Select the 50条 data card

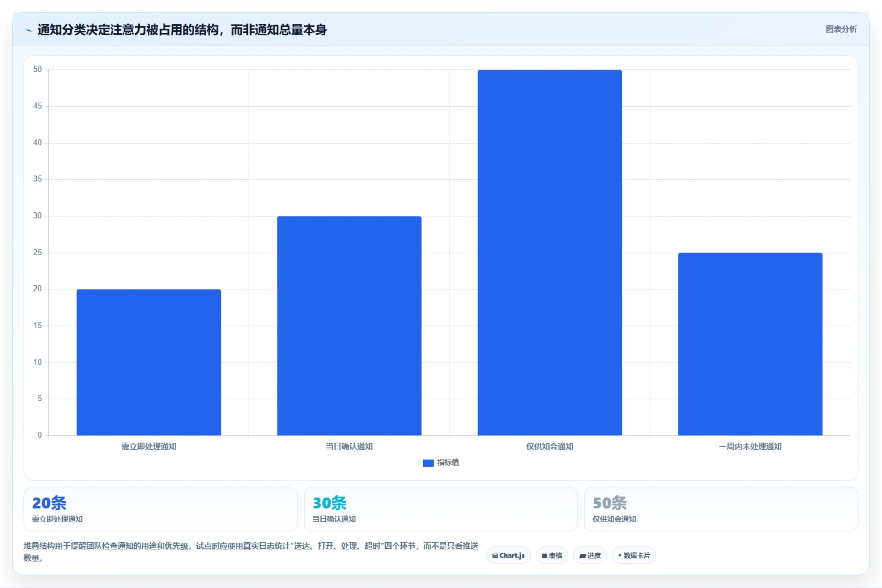click(721, 509)
